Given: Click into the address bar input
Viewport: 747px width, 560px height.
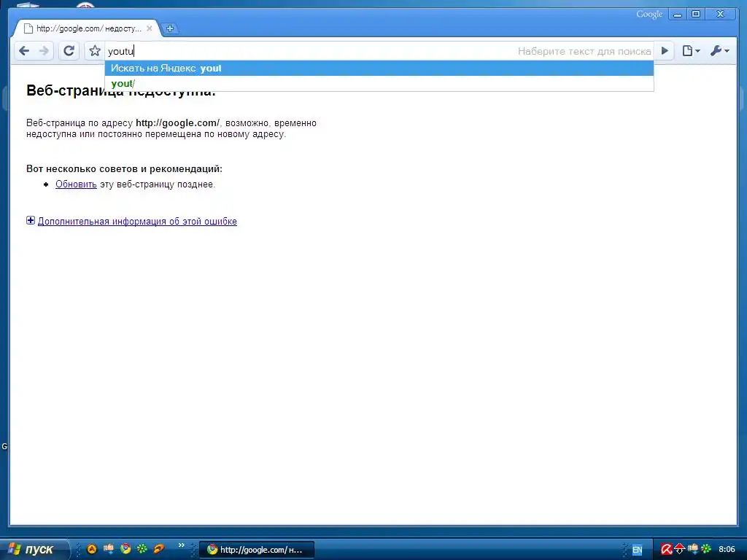Looking at the screenshot, I should coord(309,51).
